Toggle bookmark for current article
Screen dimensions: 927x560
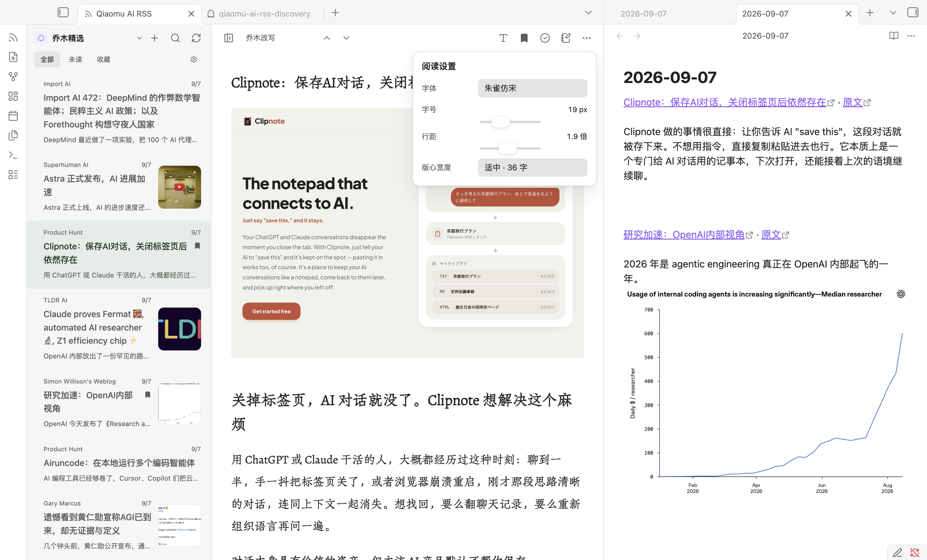[x=524, y=38]
